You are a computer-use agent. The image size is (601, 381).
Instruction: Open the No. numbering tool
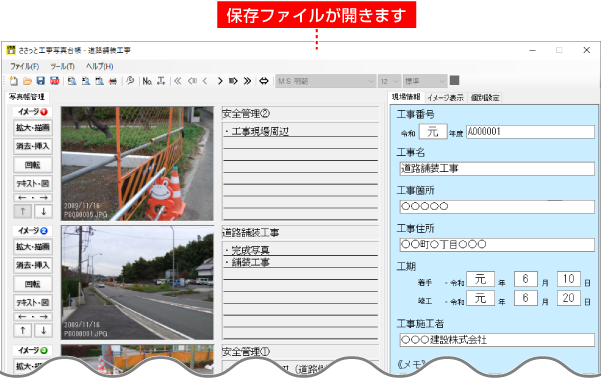[147, 81]
